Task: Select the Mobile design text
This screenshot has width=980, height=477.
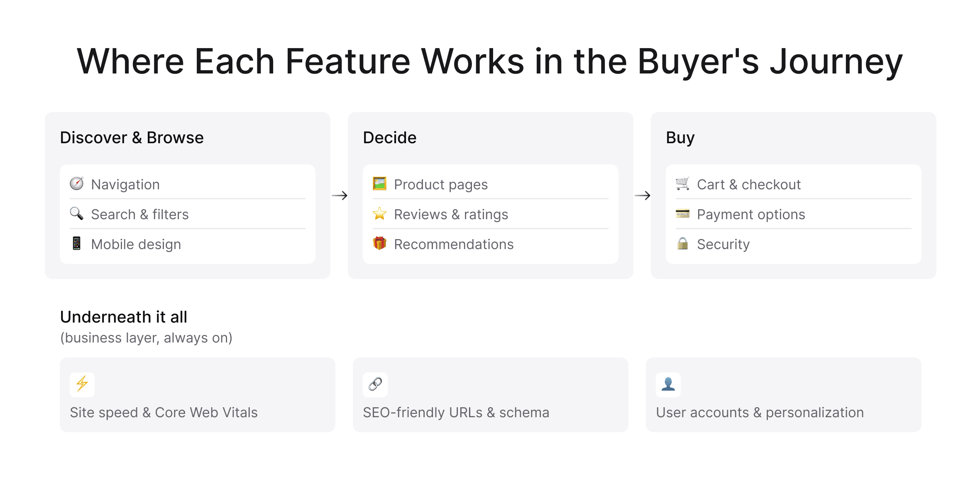Action: 136,244
